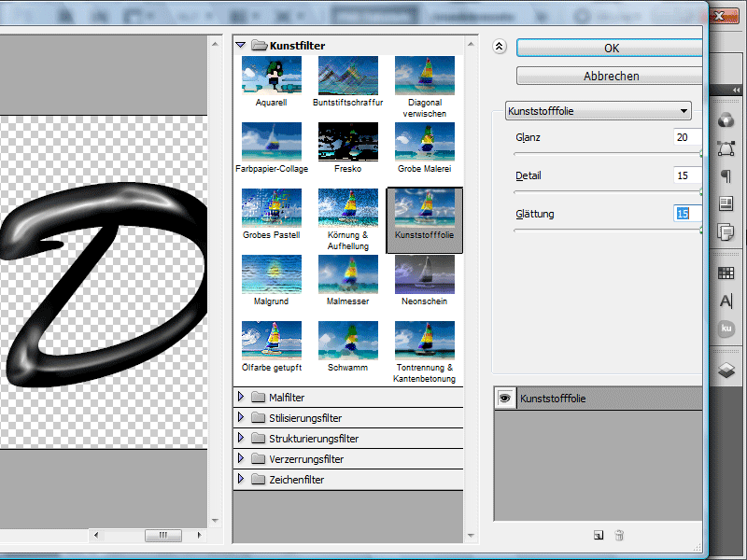Choose the Schwamm filter thumbnail
The image size is (747, 560).
tap(347, 341)
